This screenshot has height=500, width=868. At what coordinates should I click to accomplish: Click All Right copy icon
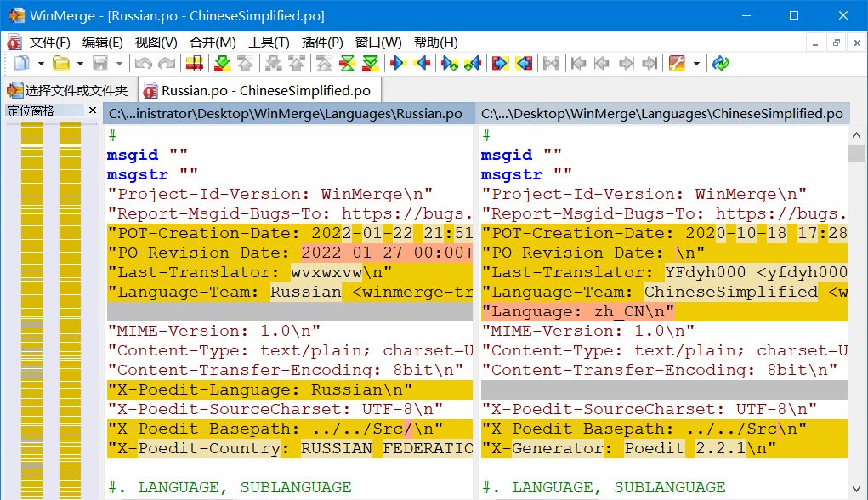coord(500,64)
